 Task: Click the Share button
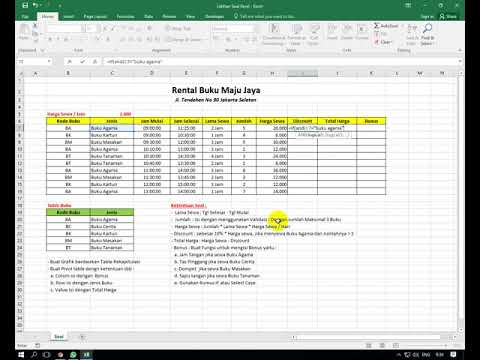[448, 16]
